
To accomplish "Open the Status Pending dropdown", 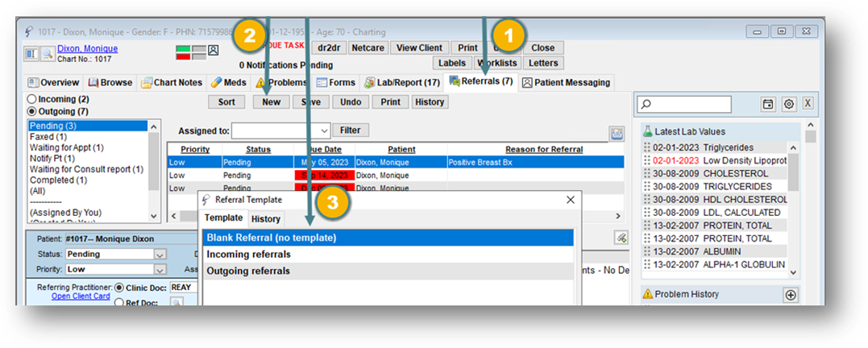I will coord(160,255).
